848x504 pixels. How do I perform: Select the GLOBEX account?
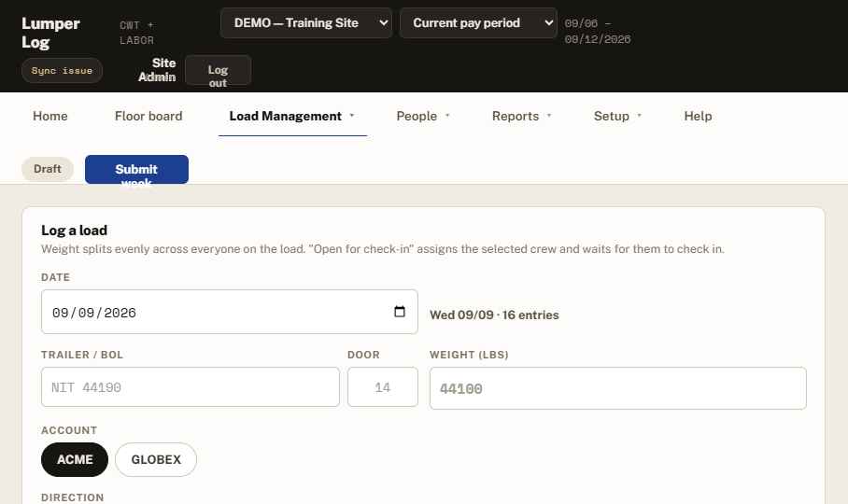coord(156,460)
